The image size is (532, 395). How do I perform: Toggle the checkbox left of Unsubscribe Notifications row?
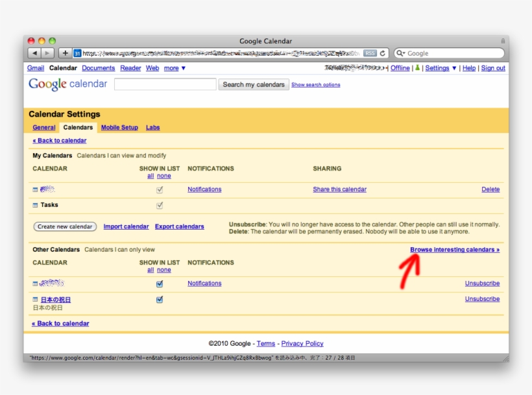pyautogui.click(x=160, y=284)
